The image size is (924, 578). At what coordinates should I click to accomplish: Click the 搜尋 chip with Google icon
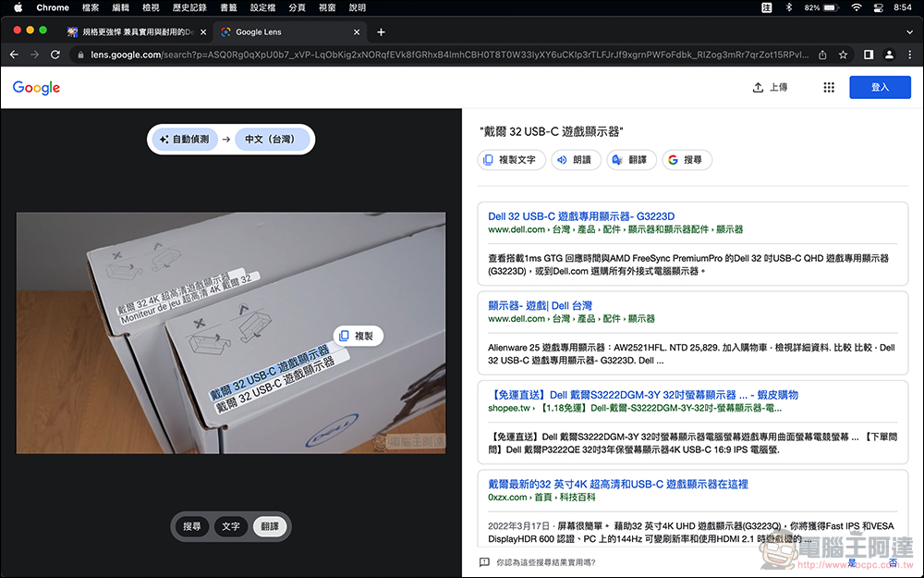[x=687, y=160]
